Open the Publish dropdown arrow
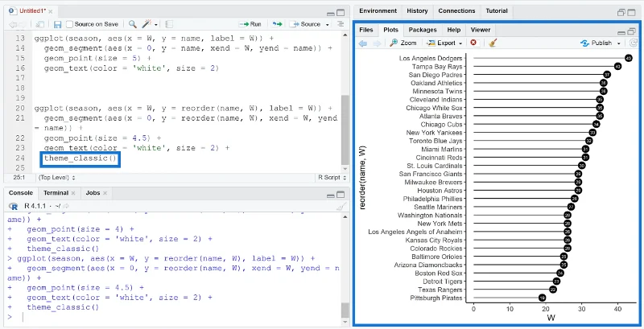The height and width of the screenshot is (329, 644). [619, 43]
